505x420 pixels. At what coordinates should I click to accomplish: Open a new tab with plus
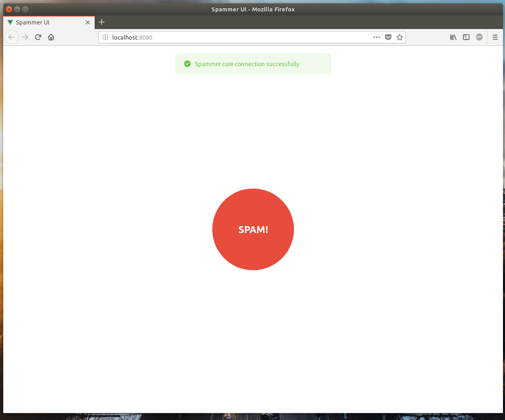102,22
